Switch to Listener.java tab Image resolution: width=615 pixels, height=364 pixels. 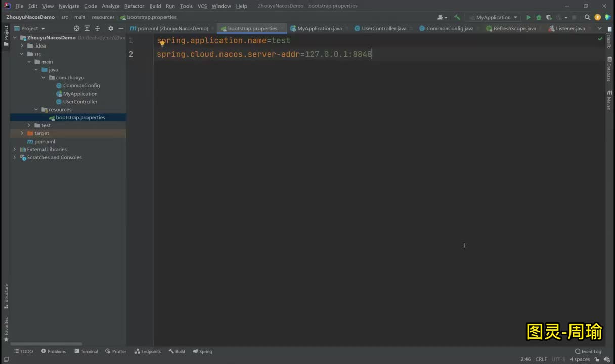click(570, 29)
